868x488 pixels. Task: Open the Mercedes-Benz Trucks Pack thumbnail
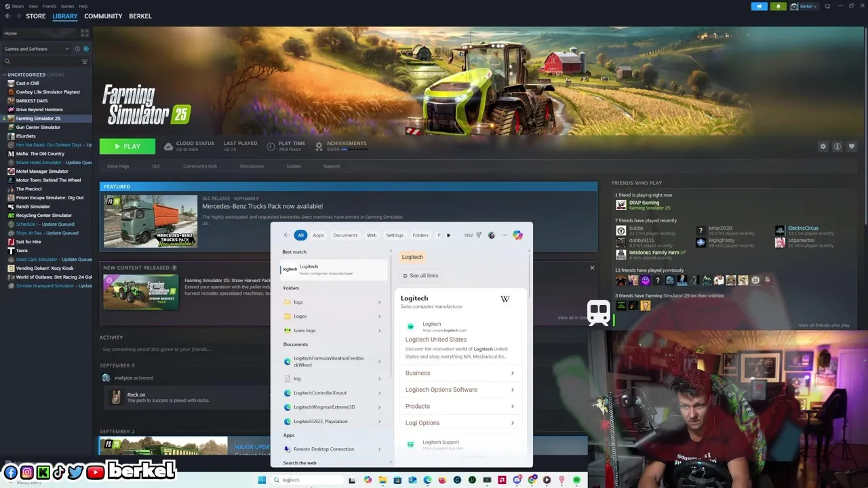tap(151, 222)
